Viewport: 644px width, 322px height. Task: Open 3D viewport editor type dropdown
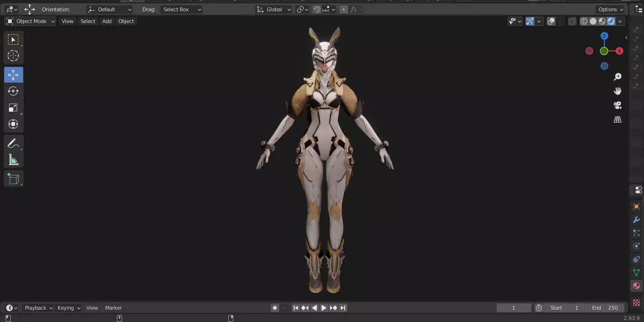coord(11,9)
